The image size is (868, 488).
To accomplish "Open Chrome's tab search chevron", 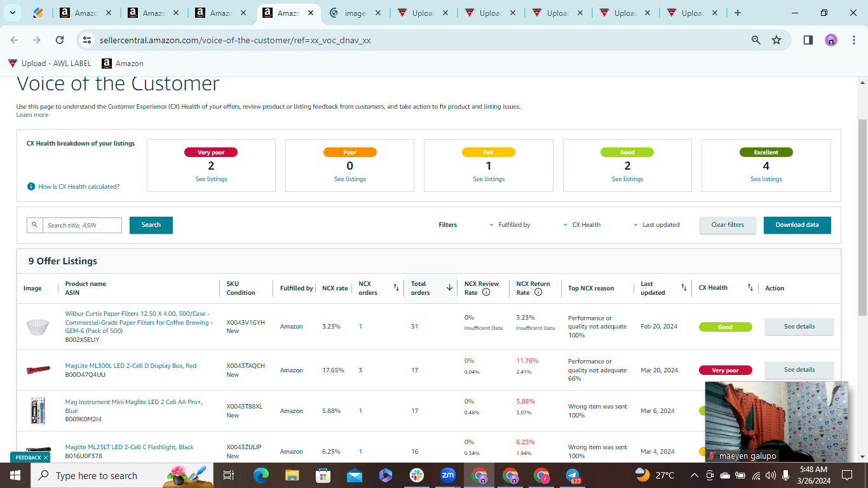I will pos(13,13).
